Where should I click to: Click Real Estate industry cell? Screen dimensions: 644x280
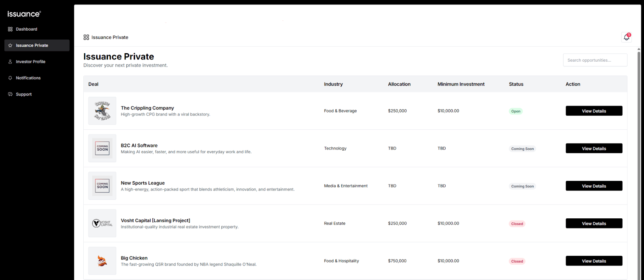click(334, 223)
